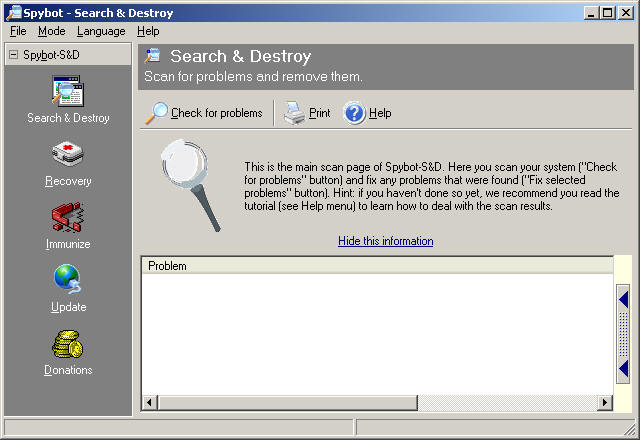Click the Print printer icon
640x440 pixels.
(294, 113)
